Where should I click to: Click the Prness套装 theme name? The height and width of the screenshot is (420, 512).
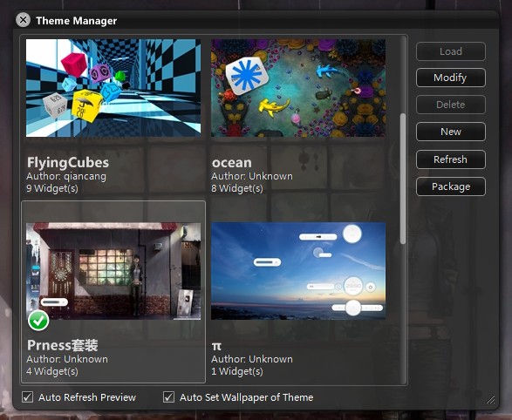click(63, 345)
